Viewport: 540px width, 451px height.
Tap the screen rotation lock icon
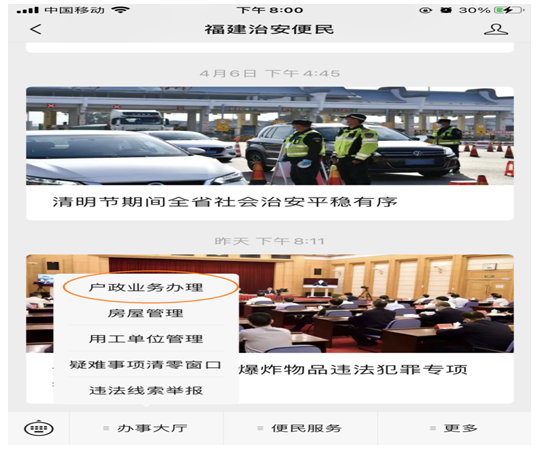point(425,10)
